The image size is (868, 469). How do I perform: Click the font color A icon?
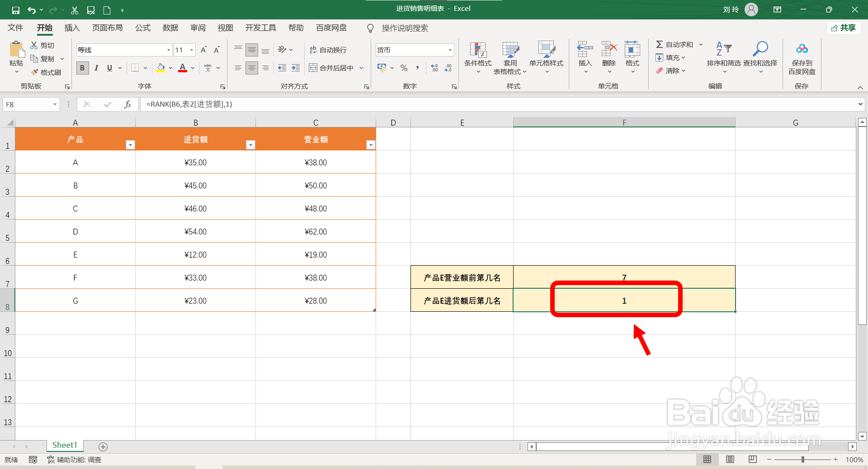pyautogui.click(x=183, y=68)
